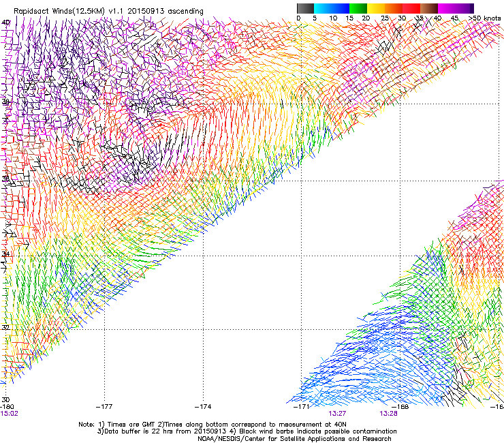
Task: Click the purple time stamp '15:02'
Action: point(9,414)
